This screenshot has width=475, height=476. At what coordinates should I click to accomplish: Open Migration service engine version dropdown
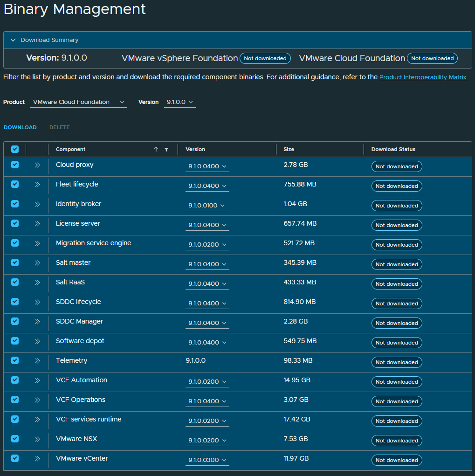coord(207,245)
